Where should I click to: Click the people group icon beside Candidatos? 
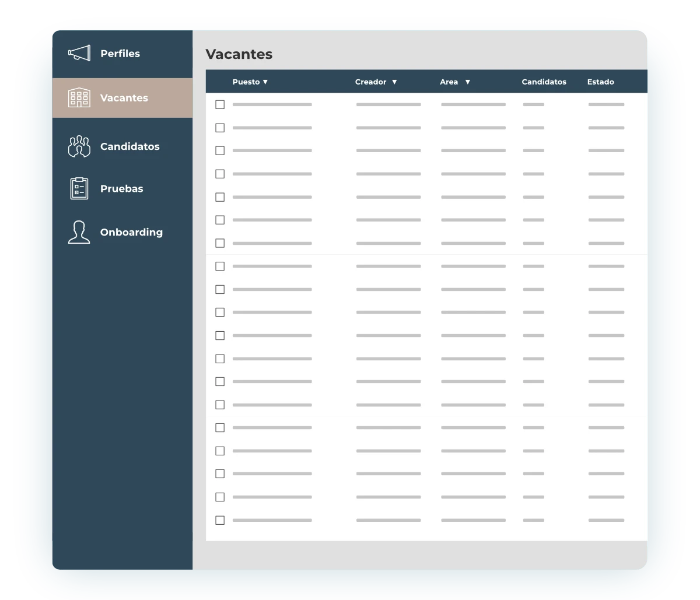pos(79,146)
